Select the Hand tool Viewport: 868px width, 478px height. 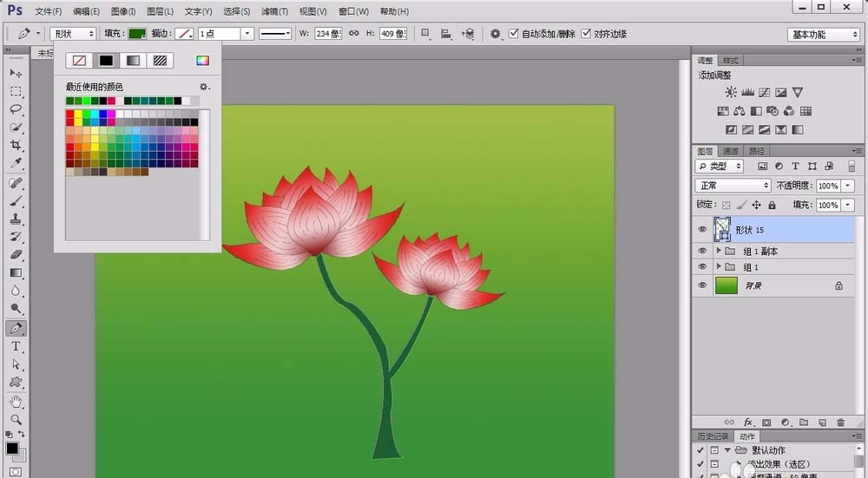click(16, 402)
